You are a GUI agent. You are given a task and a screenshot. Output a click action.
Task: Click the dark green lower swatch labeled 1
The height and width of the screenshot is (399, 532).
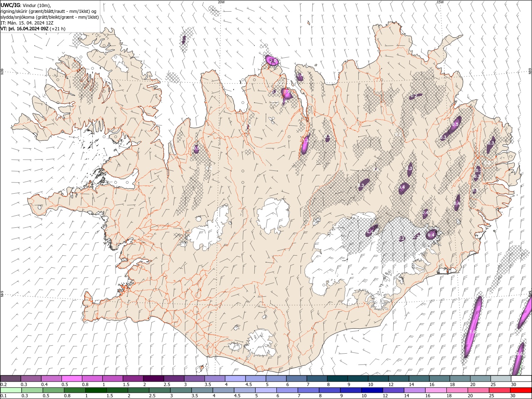(x=96, y=390)
